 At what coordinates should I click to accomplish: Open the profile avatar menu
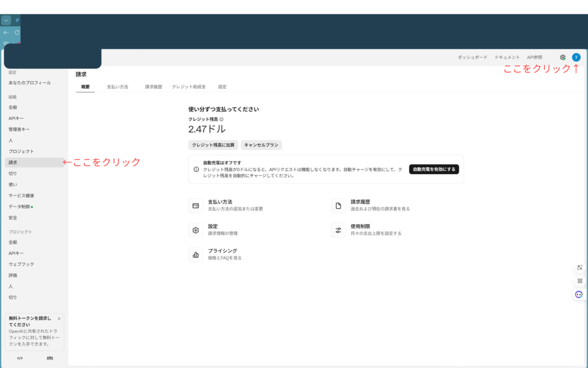[577, 57]
